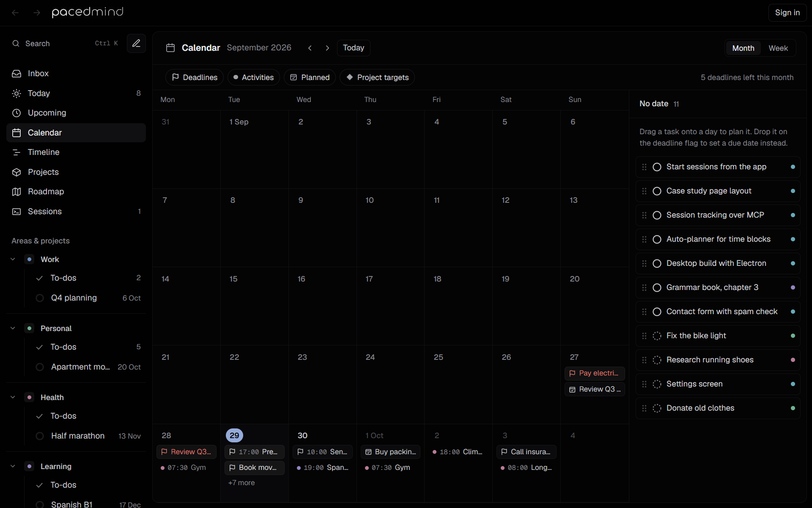Click the Sessions terminal icon
This screenshot has width=812, height=508.
coord(16,212)
